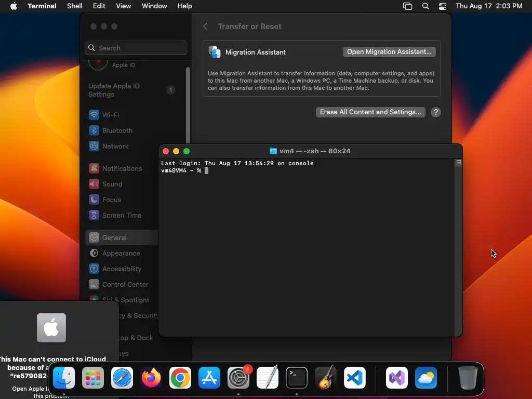
Task: Launch GarageBand from the Dock
Action: point(326,378)
